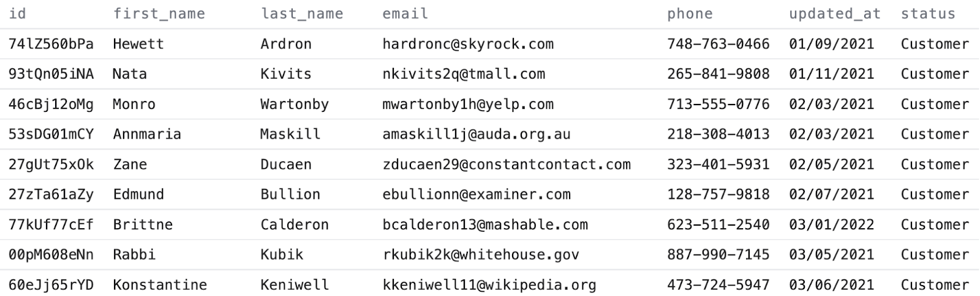Click the updated_at column header
Viewport: 980px width, 296px height.
coord(834,13)
